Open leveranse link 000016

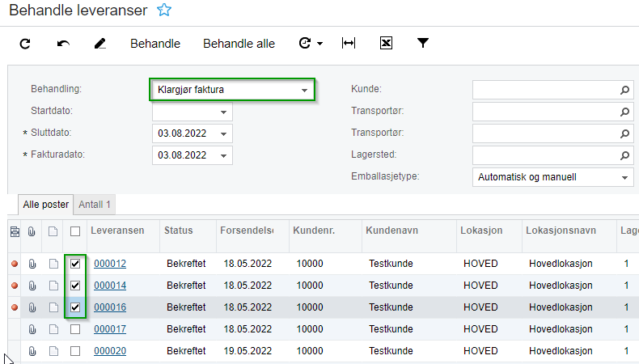click(x=110, y=307)
